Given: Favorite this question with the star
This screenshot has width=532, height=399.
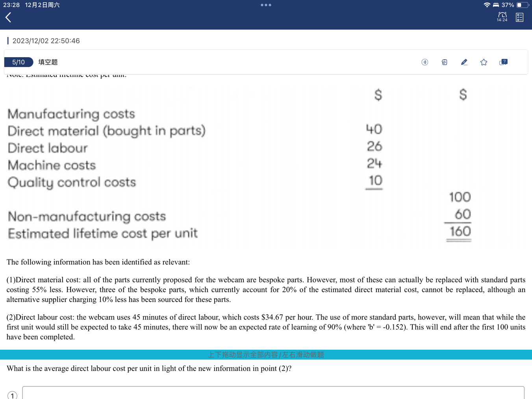Looking at the screenshot, I should (x=484, y=62).
